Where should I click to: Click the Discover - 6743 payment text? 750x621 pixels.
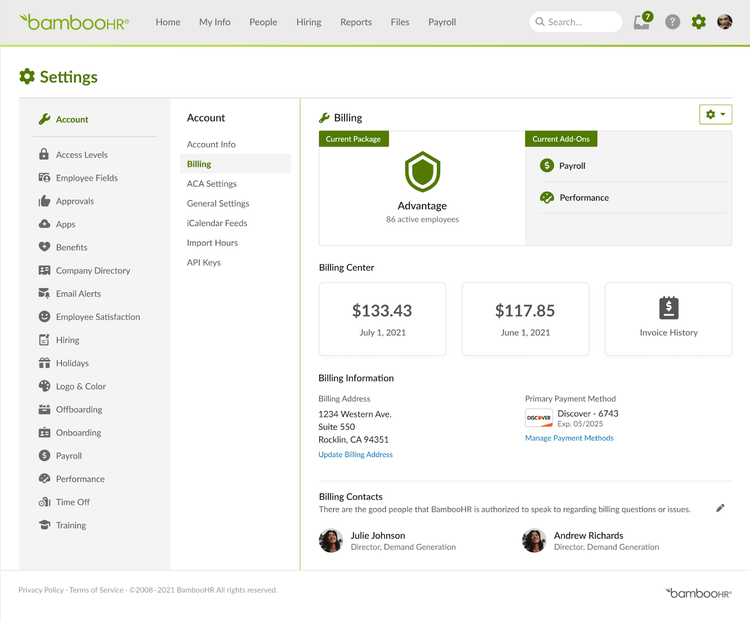587,413
